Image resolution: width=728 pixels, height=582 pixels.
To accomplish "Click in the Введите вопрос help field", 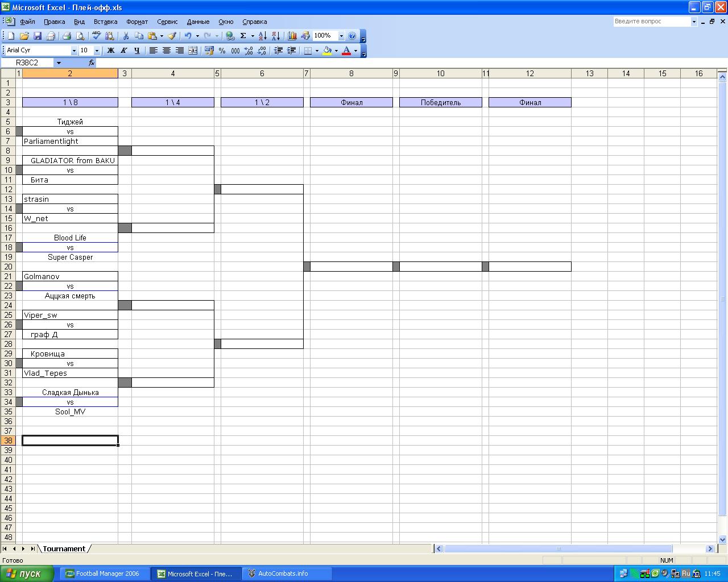I will (652, 22).
